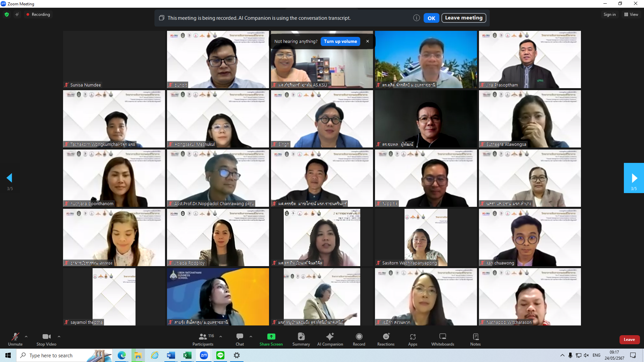Start recording with the Record button
The image size is (644, 362).
click(359, 339)
